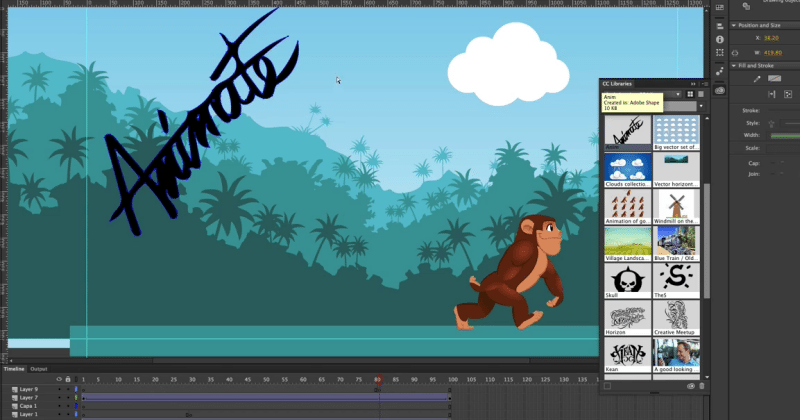Click the lock-all-layers padlock header
800x420 pixels.
(x=67, y=379)
